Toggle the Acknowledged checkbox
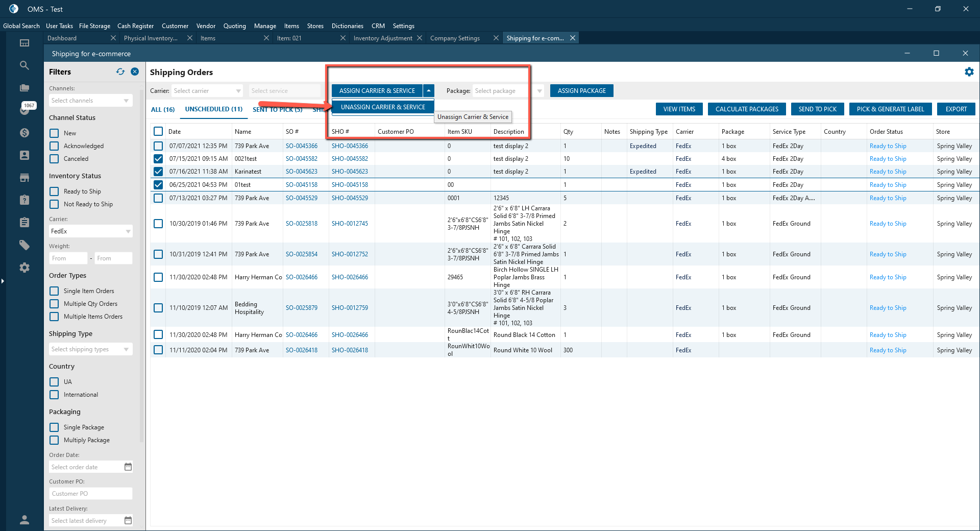 tap(54, 146)
